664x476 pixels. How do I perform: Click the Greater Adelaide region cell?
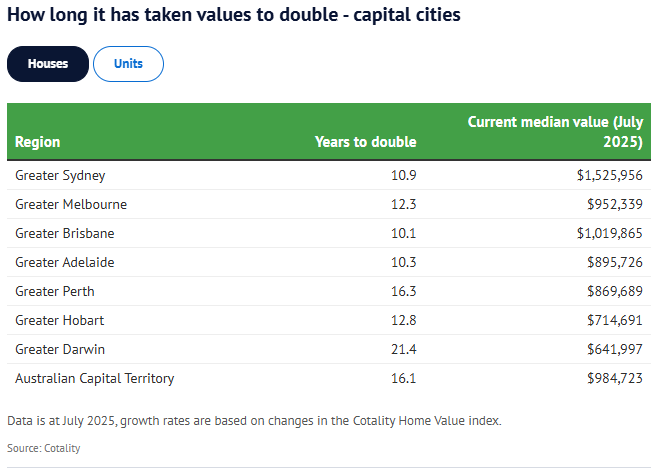pyautogui.click(x=65, y=262)
